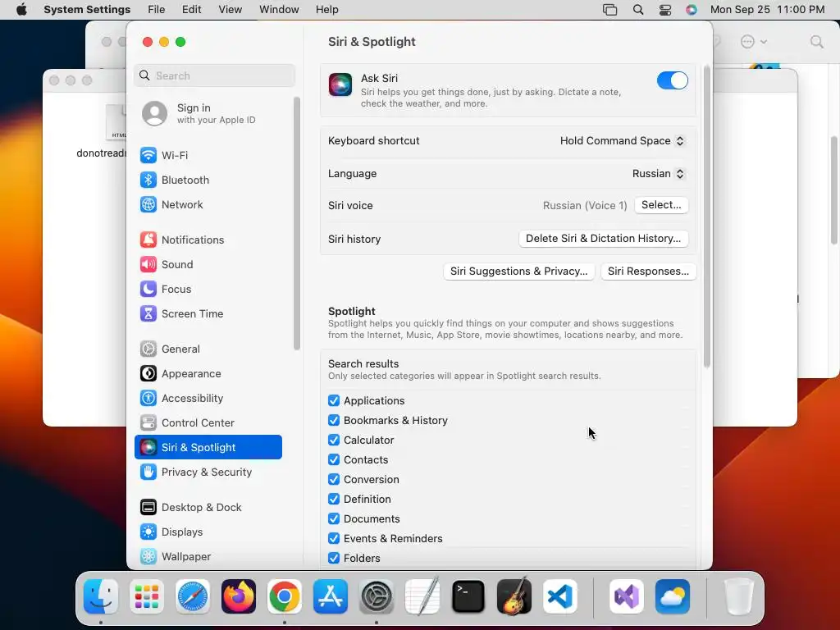Open App Store from the Dock

(x=331, y=596)
